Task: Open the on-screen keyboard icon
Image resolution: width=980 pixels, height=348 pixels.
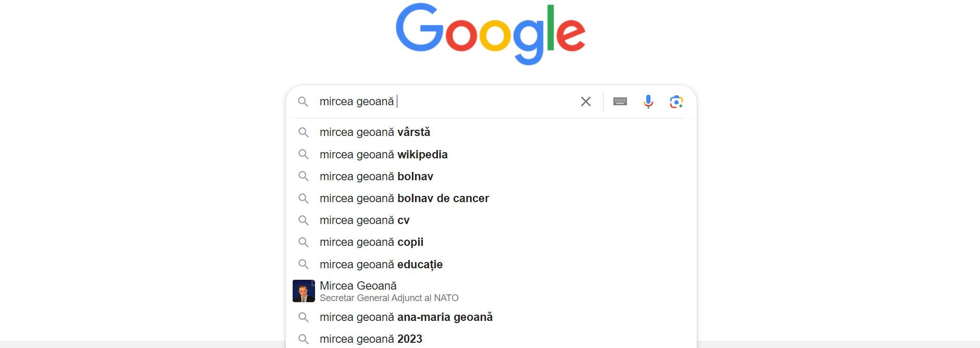Action: (620, 102)
